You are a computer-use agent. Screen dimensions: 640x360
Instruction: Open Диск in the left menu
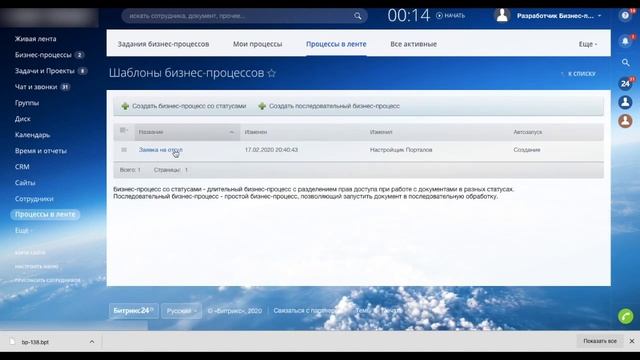22,119
